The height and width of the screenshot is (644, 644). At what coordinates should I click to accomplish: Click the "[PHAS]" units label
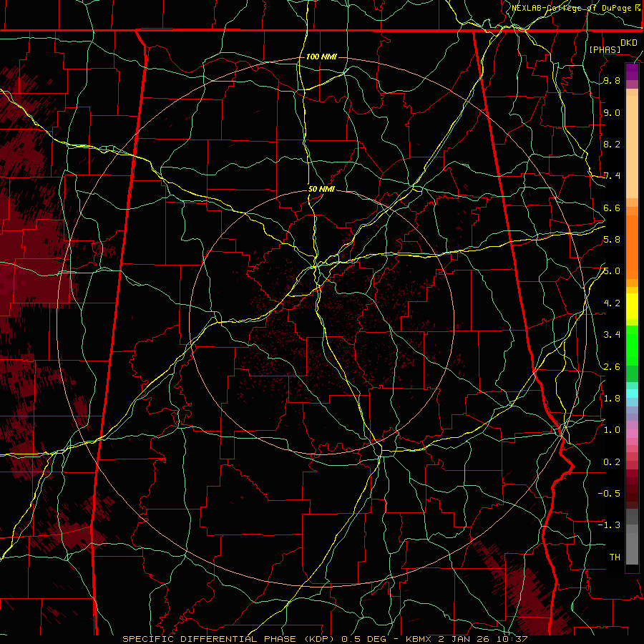click(605, 49)
